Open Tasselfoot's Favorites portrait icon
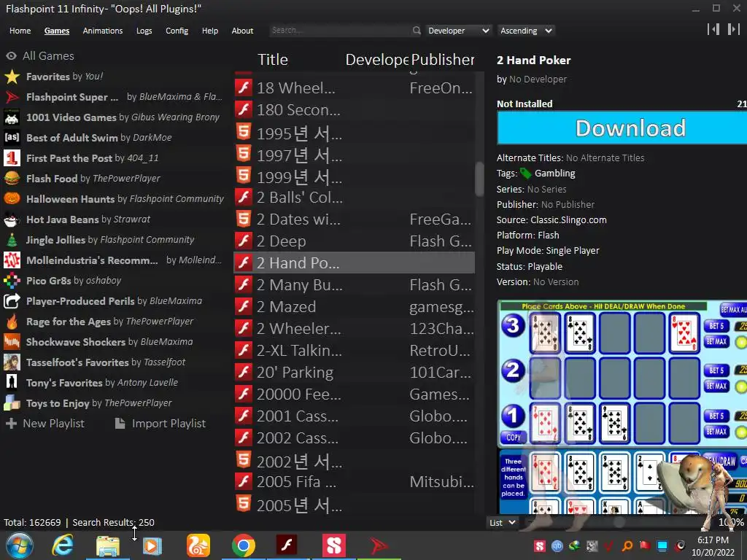Viewport: 747px width, 560px height. click(x=12, y=362)
